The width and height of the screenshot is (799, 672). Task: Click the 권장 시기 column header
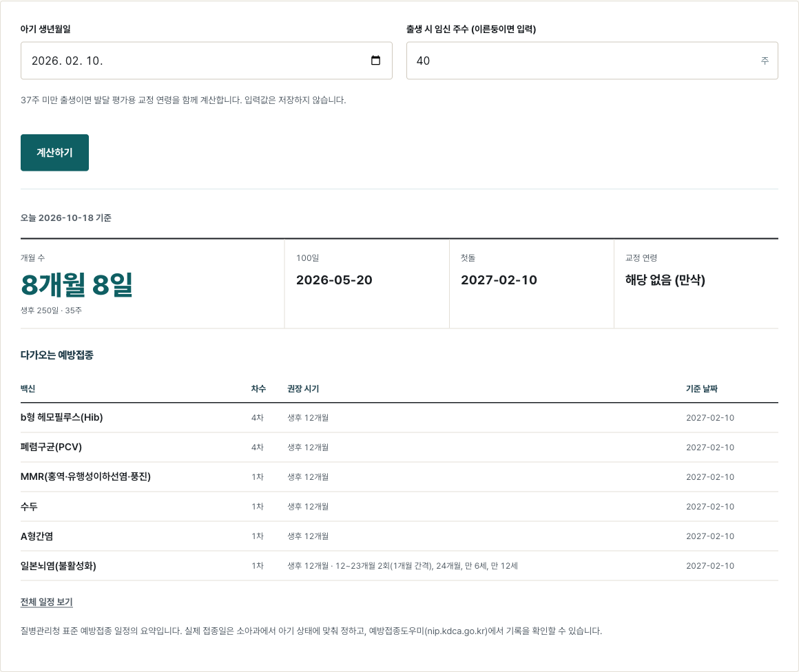[303, 388]
